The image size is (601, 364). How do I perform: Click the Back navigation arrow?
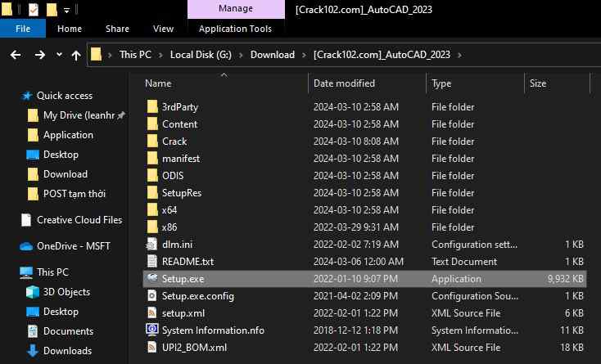pos(16,55)
